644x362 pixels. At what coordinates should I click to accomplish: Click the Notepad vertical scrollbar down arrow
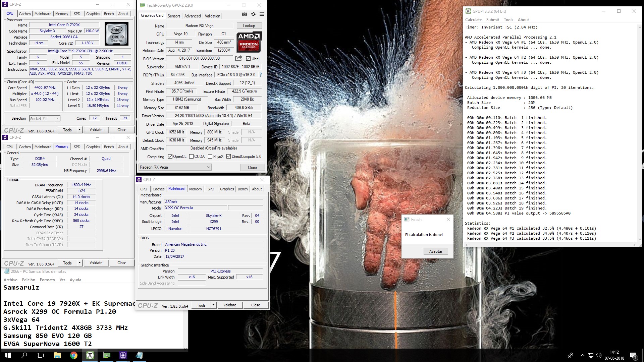(x=185, y=349)
